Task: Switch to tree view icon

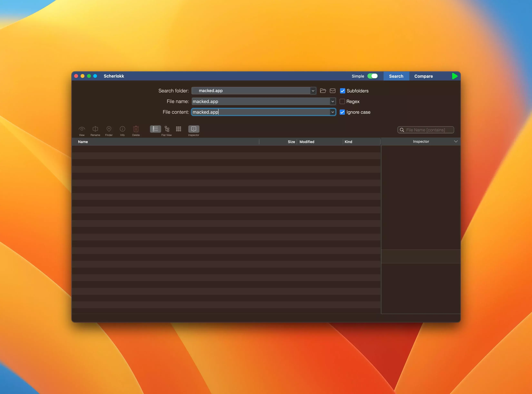Action: 167,129
